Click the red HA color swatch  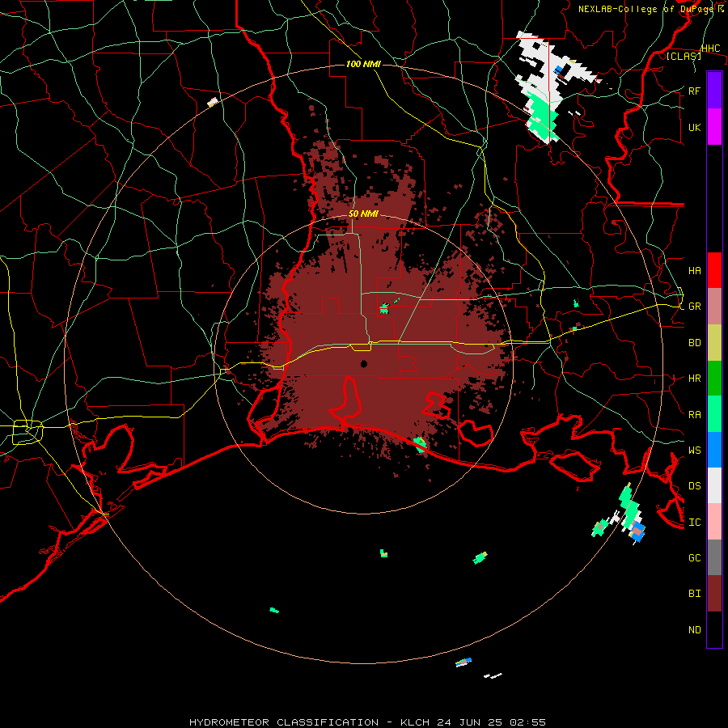(x=714, y=270)
